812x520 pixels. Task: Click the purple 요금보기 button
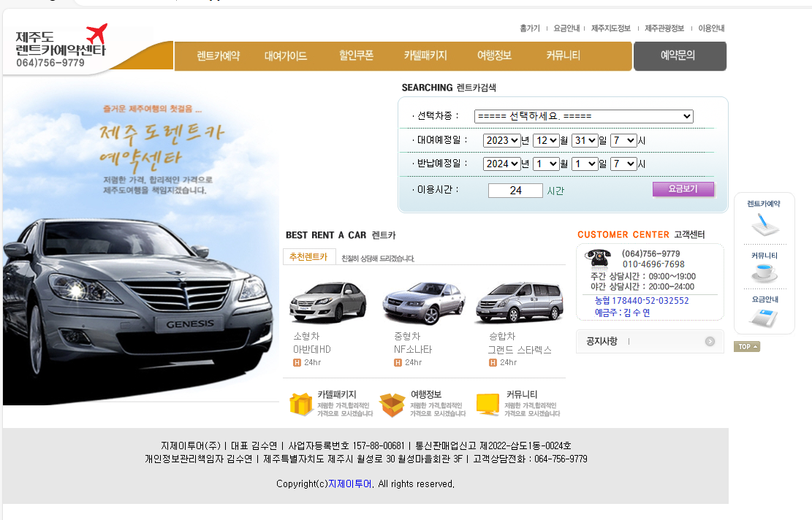[x=683, y=189]
